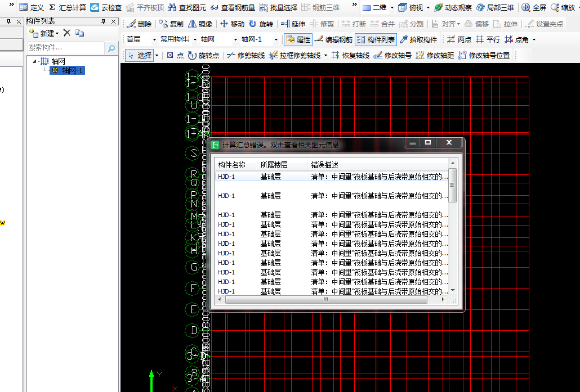Viewport: 580px width, 392px height.
Task: Toggle the 属性 properties panel
Action: (x=298, y=39)
